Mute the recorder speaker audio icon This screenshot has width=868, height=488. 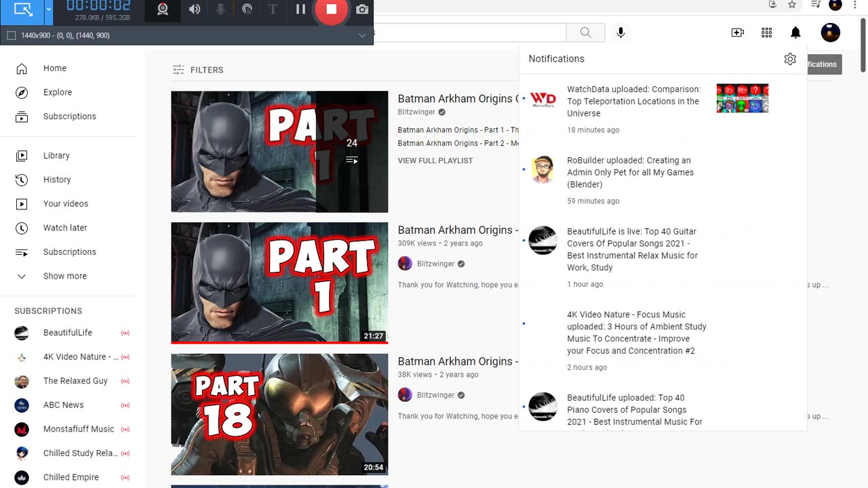(195, 9)
